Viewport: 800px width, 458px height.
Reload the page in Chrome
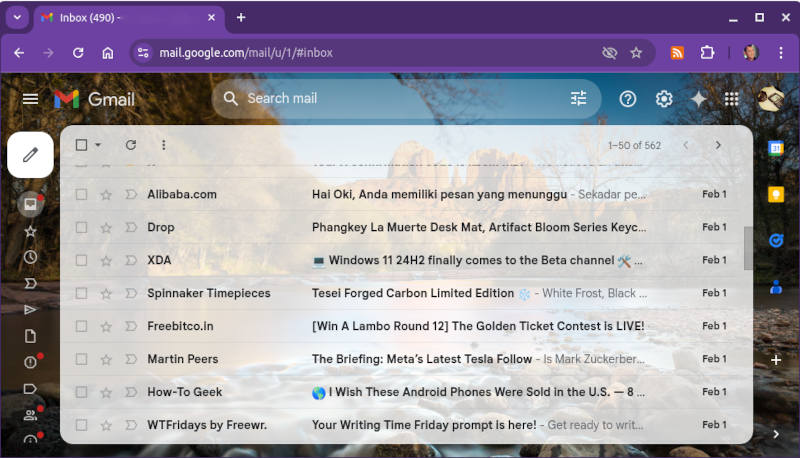[x=78, y=53]
